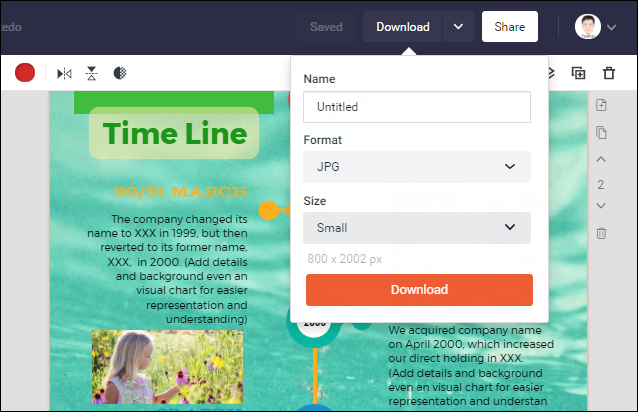This screenshot has height=412, width=638.
Task: Click the Name field containing Untitled
Action: (x=417, y=107)
